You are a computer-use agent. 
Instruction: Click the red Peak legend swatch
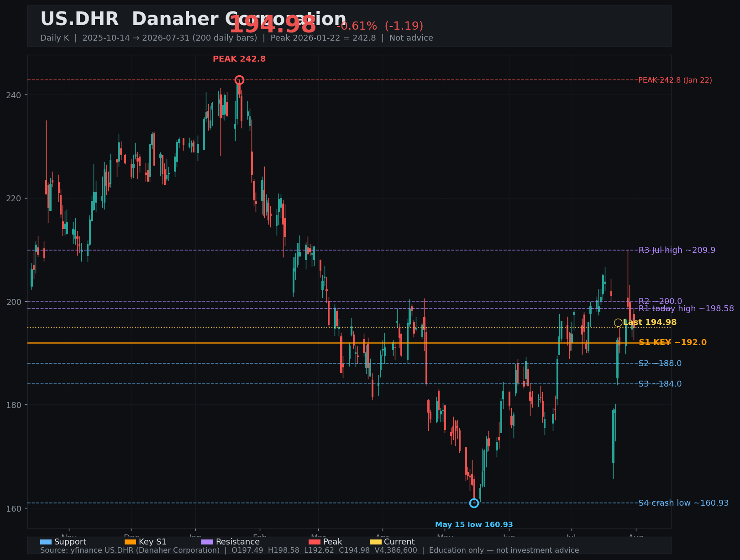(315, 542)
